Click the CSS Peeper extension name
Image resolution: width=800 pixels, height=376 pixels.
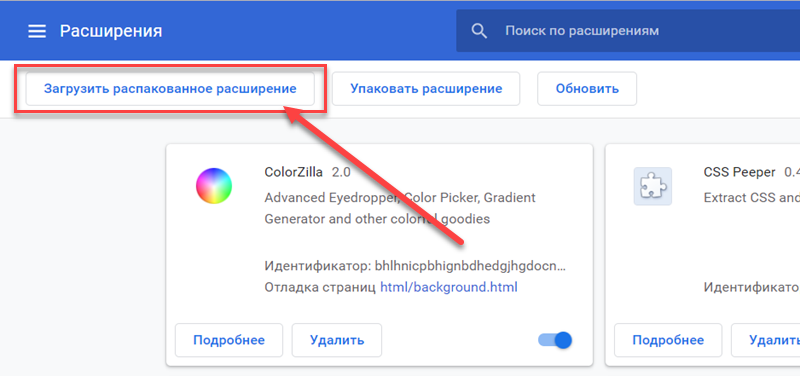(x=739, y=172)
